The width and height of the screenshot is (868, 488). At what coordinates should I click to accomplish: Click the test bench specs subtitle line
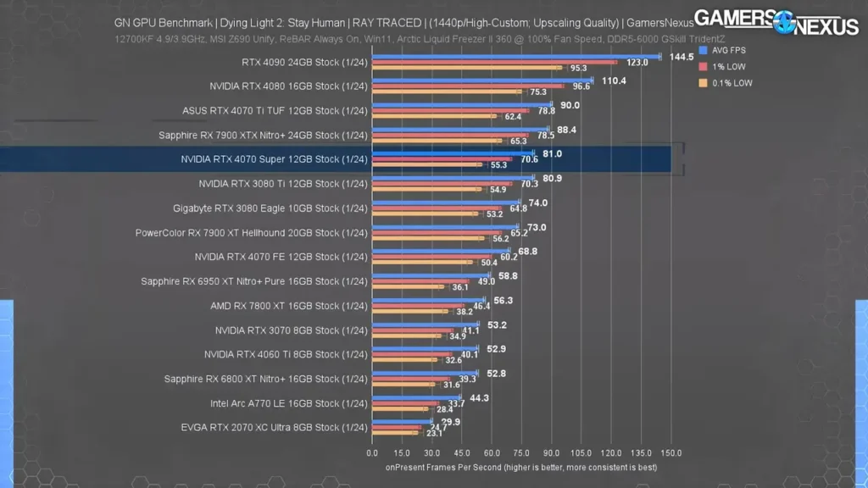click(x=420, y=39)
